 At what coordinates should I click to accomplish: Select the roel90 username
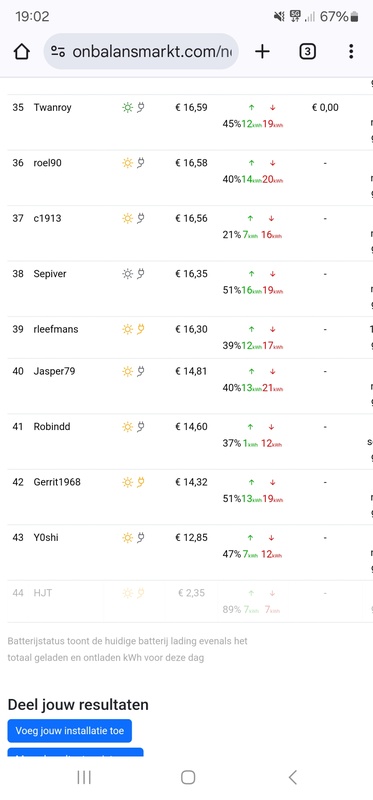47,163
